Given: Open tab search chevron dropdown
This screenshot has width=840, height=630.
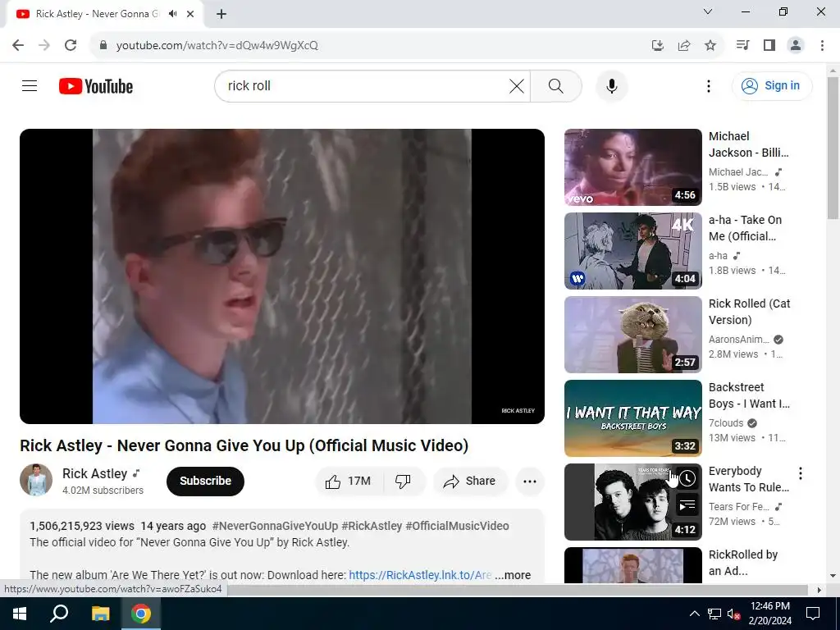Looking at the screenshot, I should 708,11.
